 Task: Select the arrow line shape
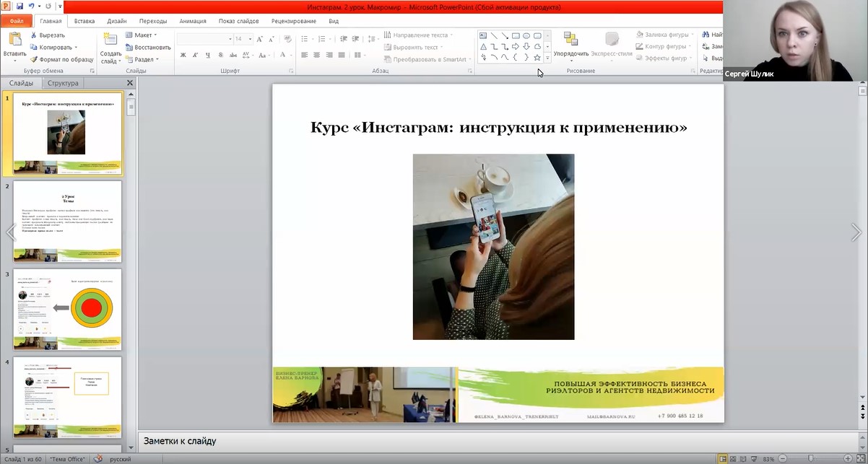click(504, 35)
